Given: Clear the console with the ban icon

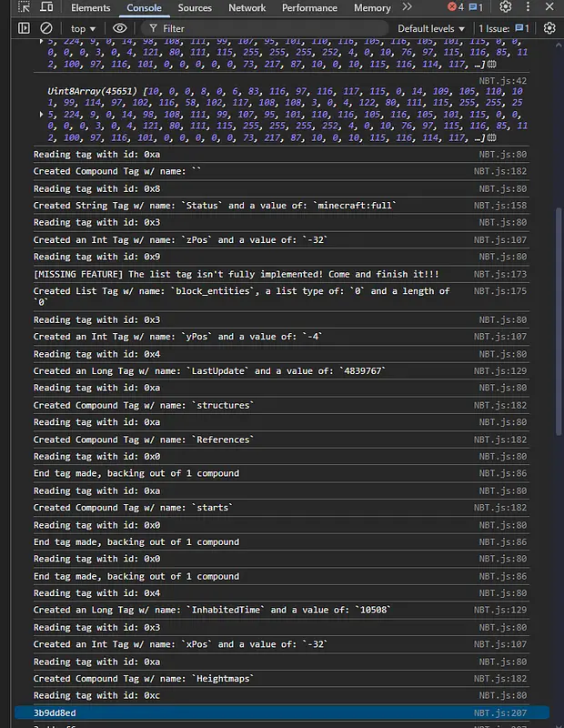Looking at the screenshot, I should coord(46,28).
